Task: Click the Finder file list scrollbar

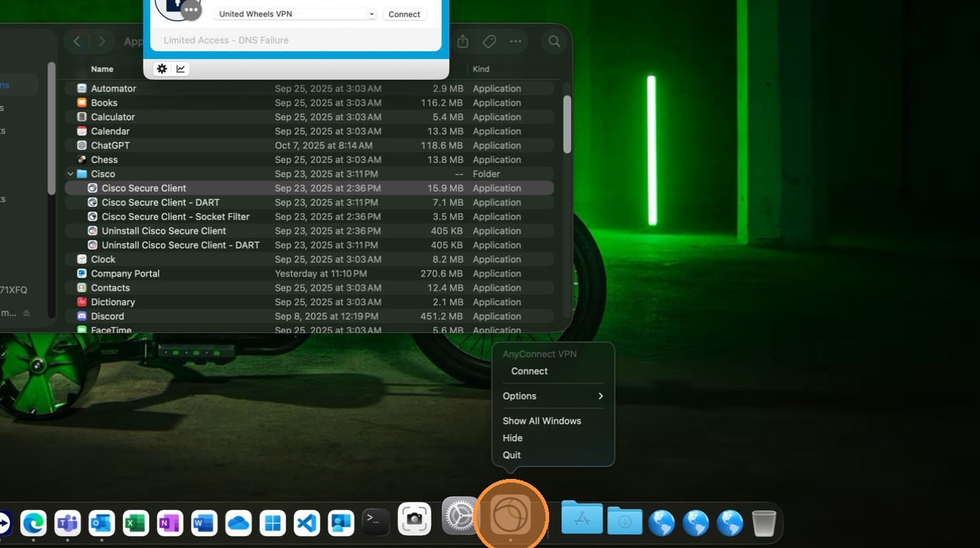Action: 567,125
